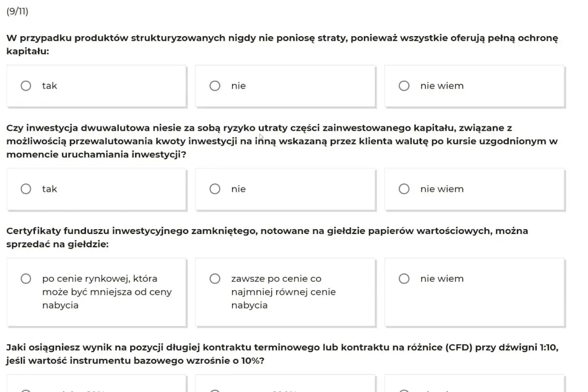Select 'po cenie rynkowej' answer option

coord(26,278)
